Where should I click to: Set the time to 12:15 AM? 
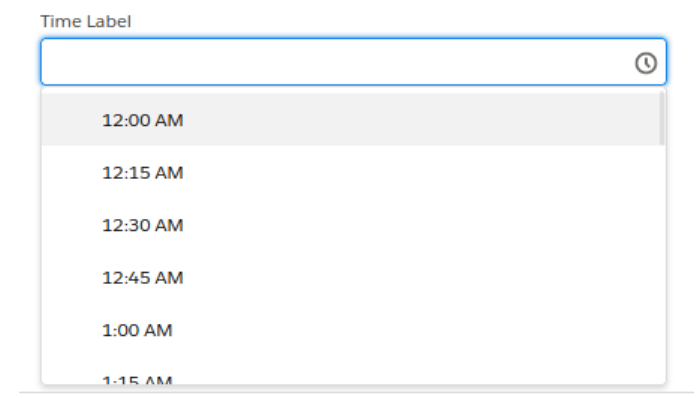pyautogui.click(x=351, y=172)
